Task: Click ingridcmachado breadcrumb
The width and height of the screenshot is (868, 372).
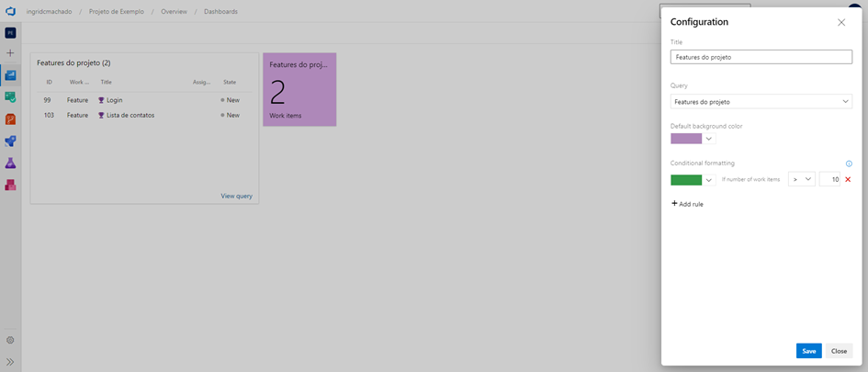Action: pyautogui.click(x=51, y=11)
